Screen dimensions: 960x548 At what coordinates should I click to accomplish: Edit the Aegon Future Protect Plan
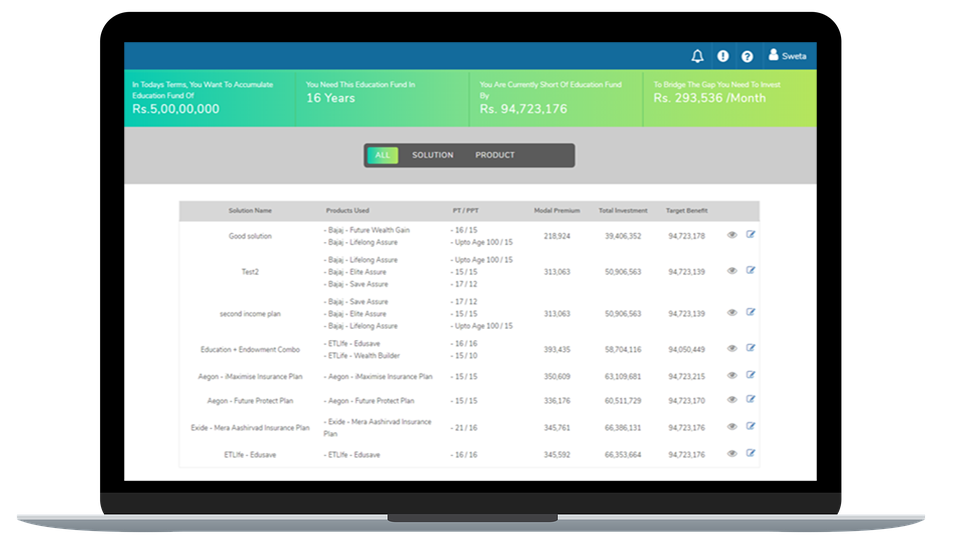coord(751,400)
